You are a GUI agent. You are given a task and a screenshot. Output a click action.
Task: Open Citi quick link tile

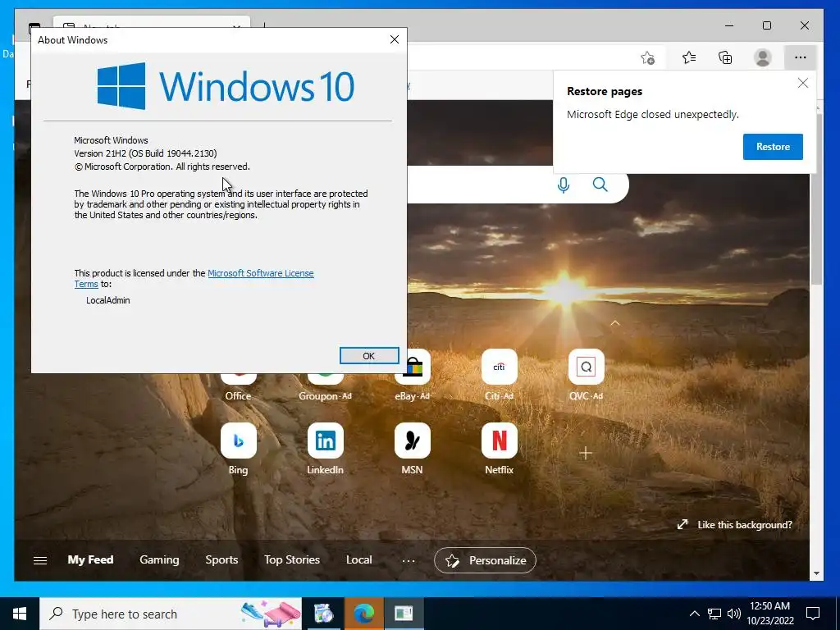(499, 375)
